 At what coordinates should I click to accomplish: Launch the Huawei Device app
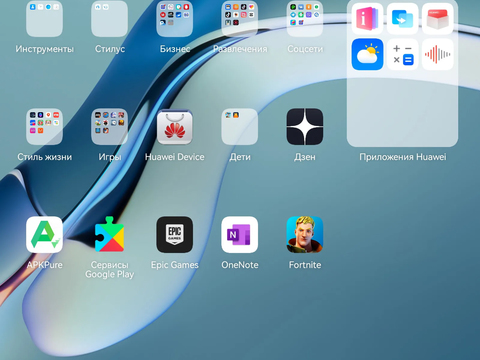[175, 127]
